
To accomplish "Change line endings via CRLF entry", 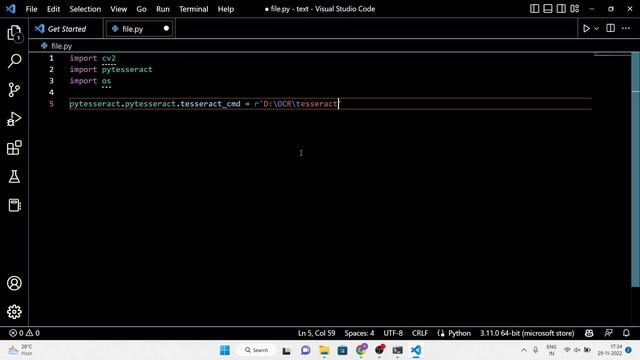I will [x=420, y=333].
